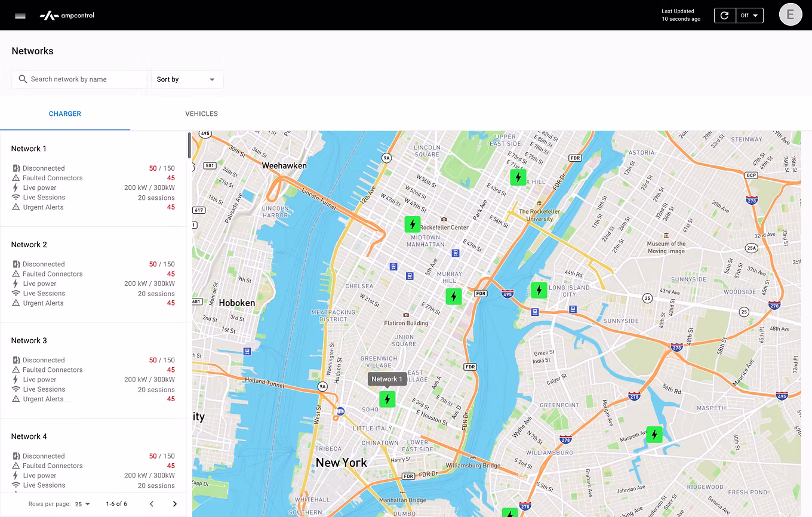Screen dimensions: 812x517
Task: Click the 20 sessions value in Network 2
Action: coord(156,294)
